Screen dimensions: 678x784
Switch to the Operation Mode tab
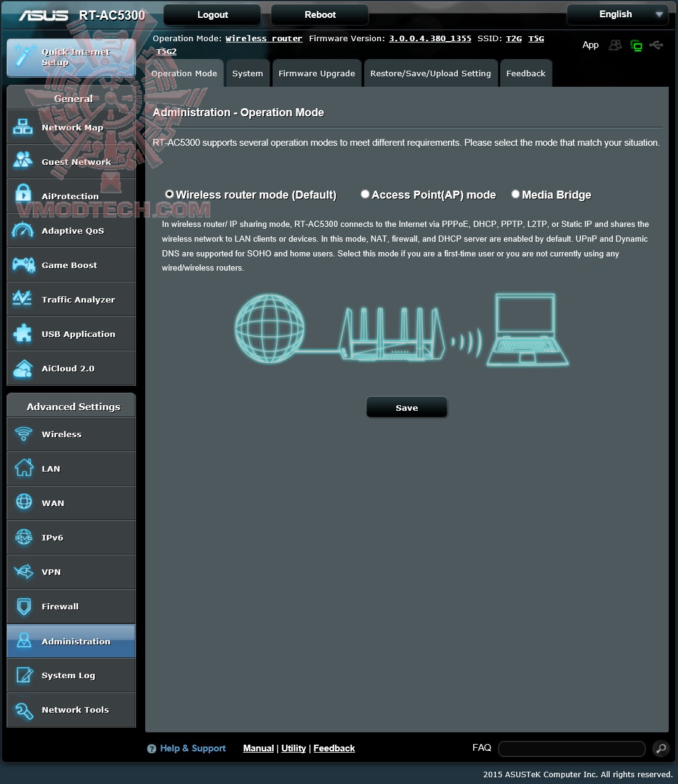184,73
